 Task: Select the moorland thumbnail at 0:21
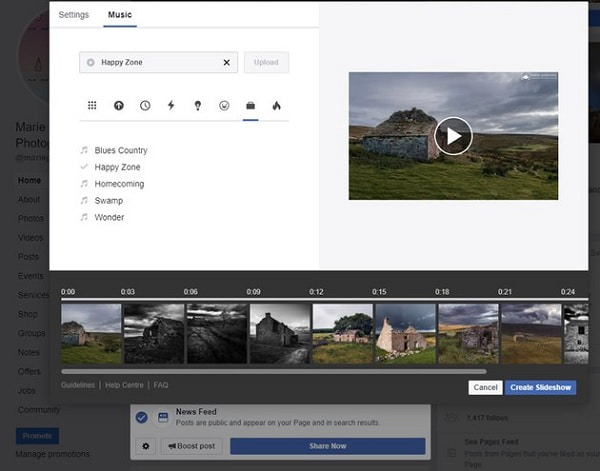pyautogui.click(x=531, y=334)
